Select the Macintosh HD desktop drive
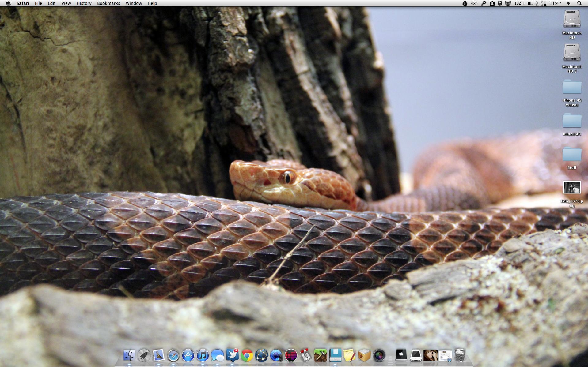 pyautogui.click(x=572, y=24)
